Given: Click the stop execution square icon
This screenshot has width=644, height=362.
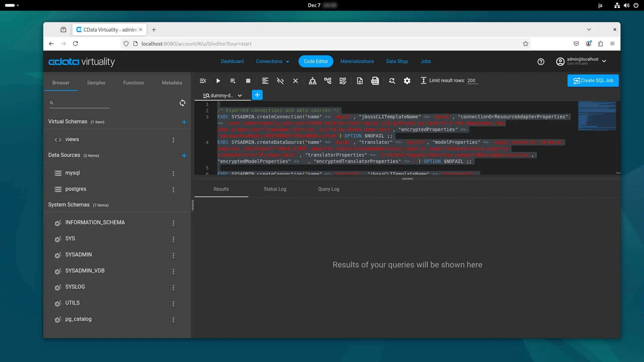Looking at the screenshot, I should pyautogui.click(x=248, y=81).
